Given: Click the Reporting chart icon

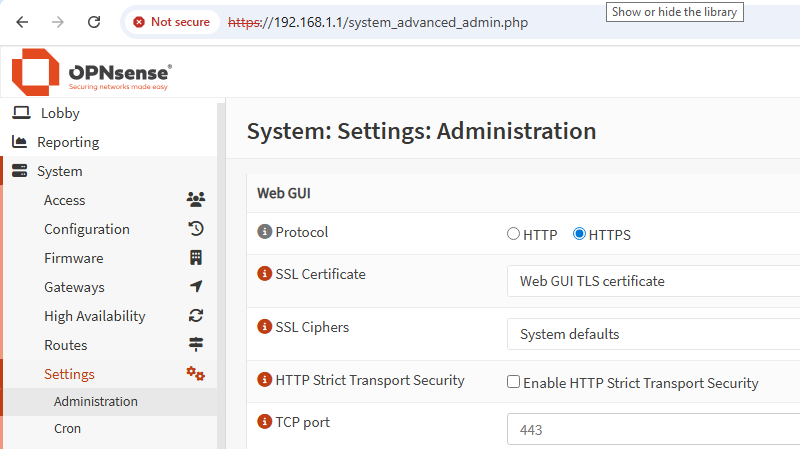Looking at the screenshot, I should 19,142.
